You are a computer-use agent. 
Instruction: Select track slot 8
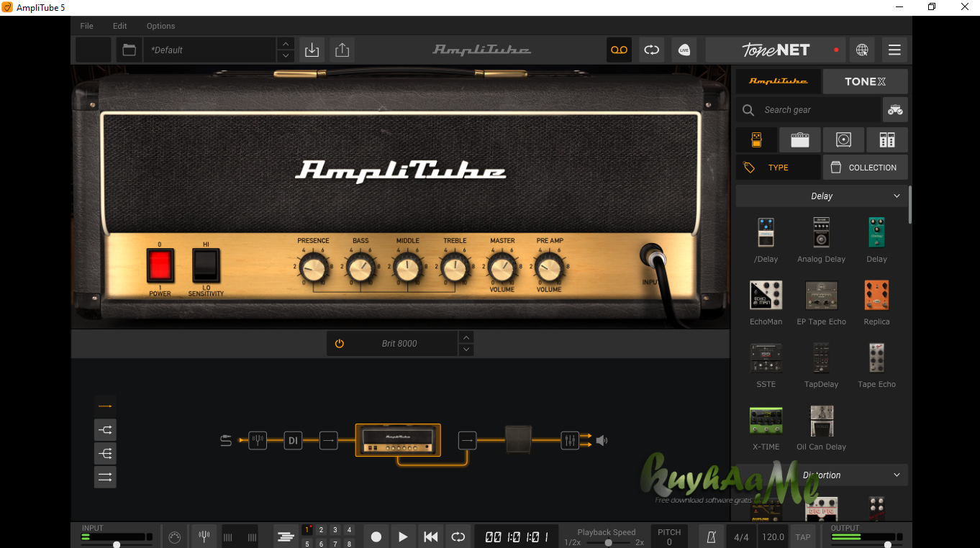349,544
